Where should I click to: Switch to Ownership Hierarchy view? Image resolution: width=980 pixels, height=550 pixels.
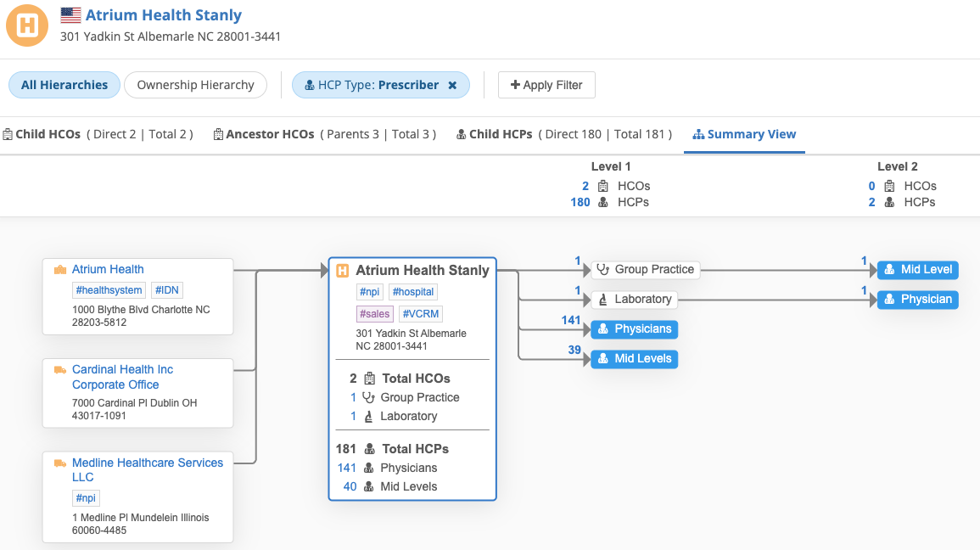(195, 85)
